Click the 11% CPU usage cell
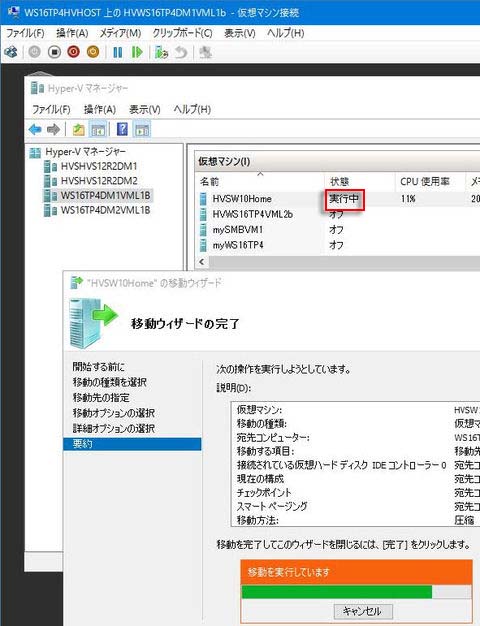The image size is (480, 626). (408, 198)
